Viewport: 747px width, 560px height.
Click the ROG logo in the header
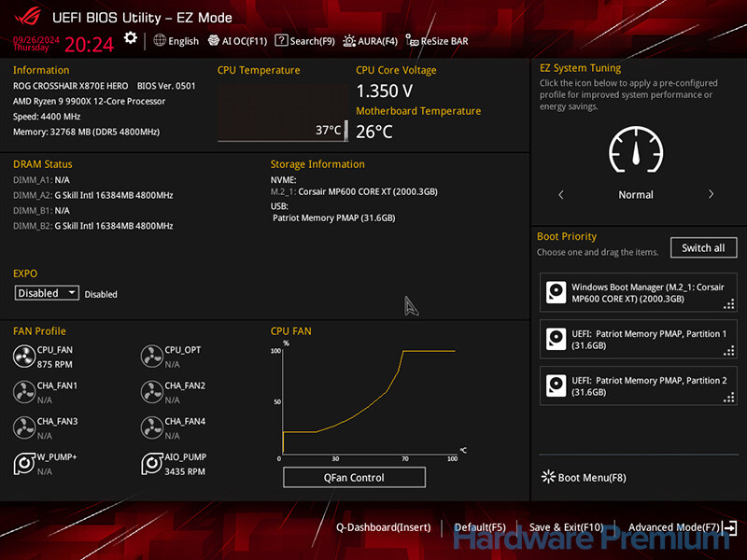(x=28, y=17)
